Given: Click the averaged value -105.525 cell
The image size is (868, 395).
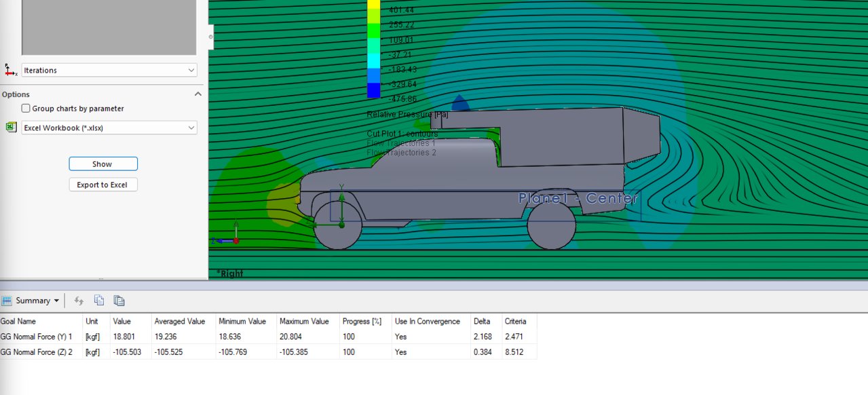Looking at the screenshot, I should point(169,352).
